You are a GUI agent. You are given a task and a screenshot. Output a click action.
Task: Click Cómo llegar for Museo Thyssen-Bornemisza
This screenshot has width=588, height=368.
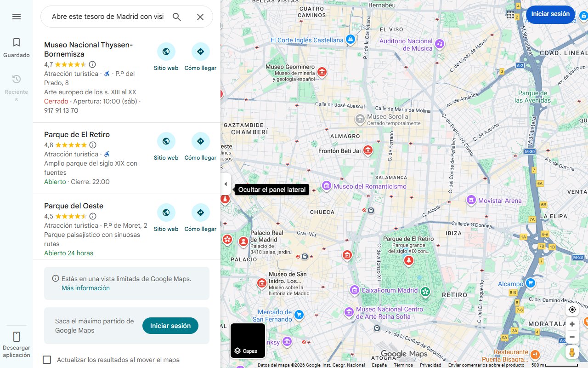pyautogui.click(x=200, y=52)
